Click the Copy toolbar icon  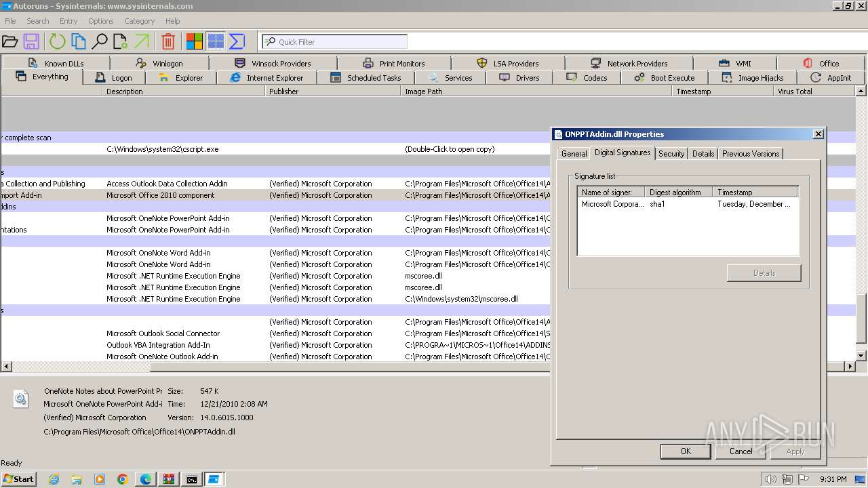[79, 42]
